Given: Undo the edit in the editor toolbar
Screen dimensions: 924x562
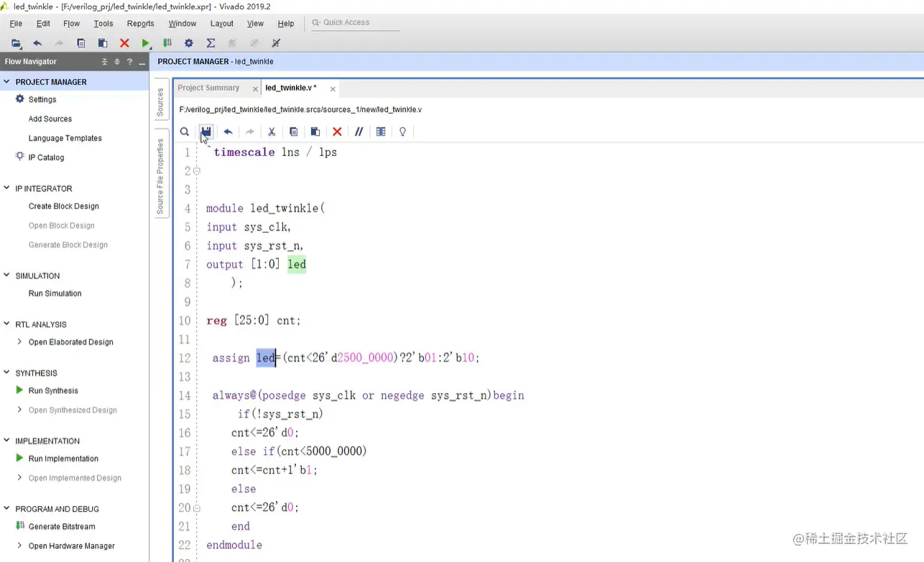Looking at the screenshot, I should click(228, 132).
